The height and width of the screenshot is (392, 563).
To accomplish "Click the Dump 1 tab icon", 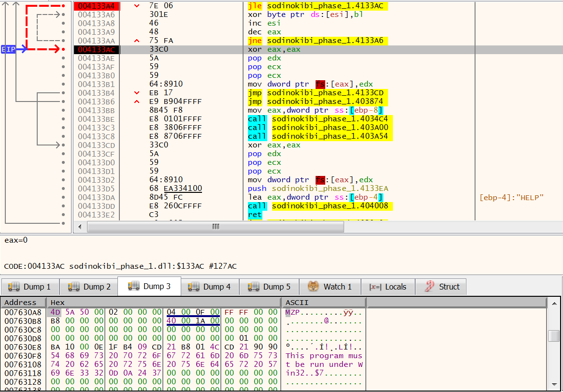I will 14,287.
